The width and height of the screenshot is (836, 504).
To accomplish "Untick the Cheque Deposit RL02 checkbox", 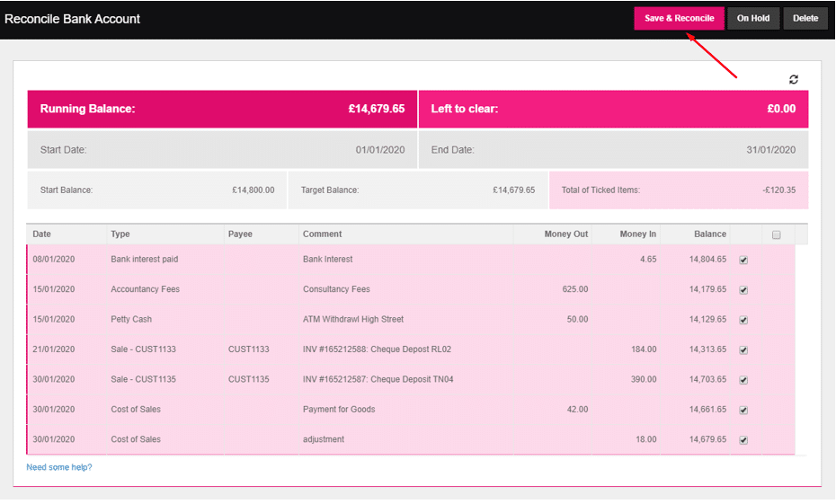I will pyautogui.click(x=743, y=350).
